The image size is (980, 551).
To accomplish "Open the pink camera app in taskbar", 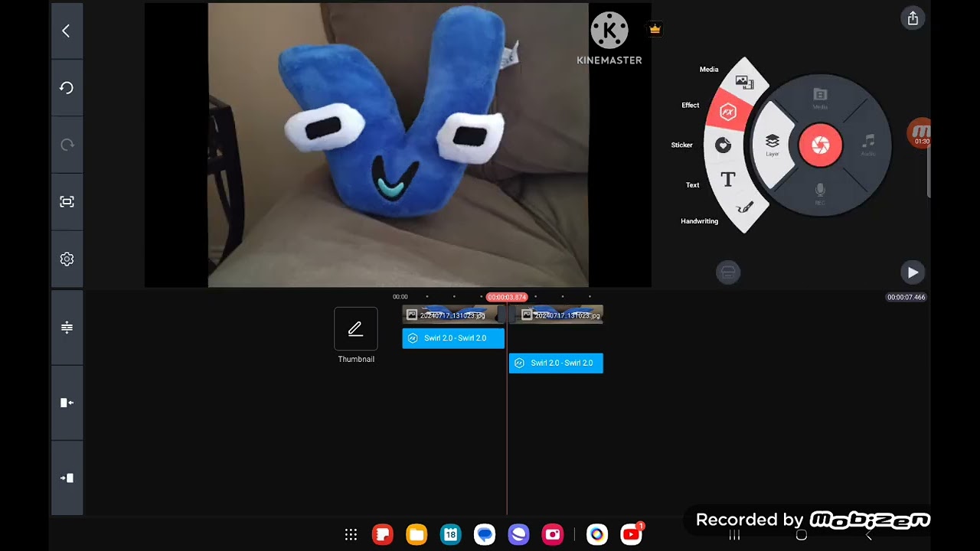I will 553,535.
